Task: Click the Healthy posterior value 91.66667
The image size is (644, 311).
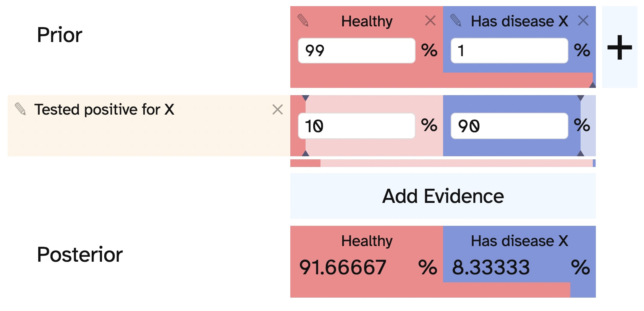Action: click(343, 267)
